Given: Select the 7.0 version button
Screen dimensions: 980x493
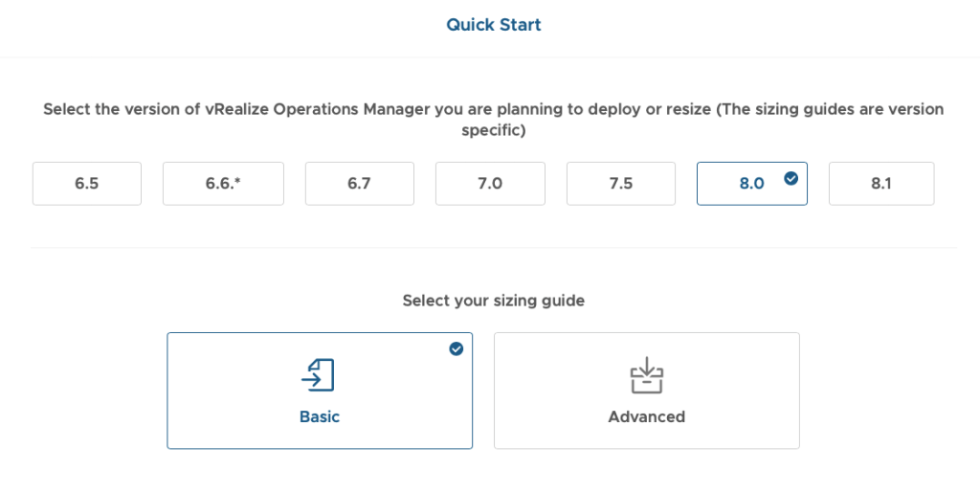Looking at the screenshot, I should [x=490, y=184].
